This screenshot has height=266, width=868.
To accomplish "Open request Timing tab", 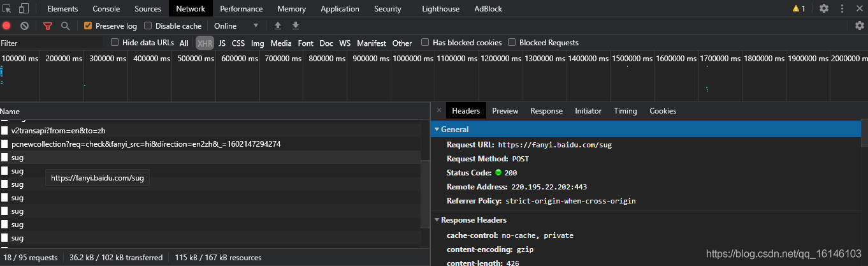I will (x=626, y=111).
